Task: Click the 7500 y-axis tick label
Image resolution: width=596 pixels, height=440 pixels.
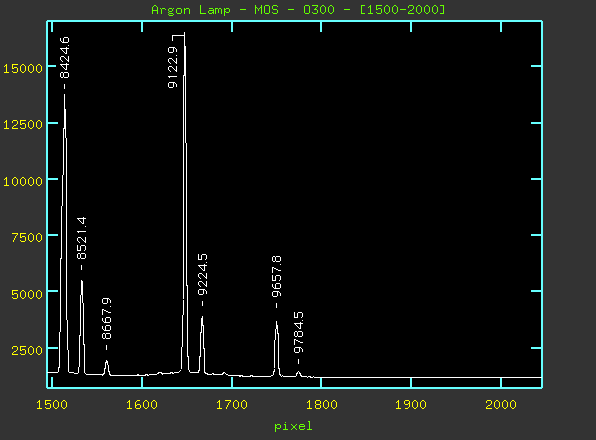Action: click(27, 237)
